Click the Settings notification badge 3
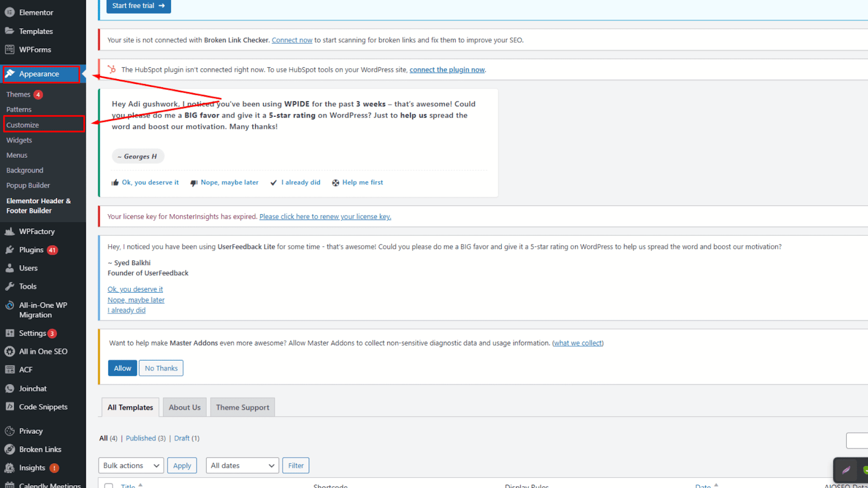Screen dimensions: 868x488 tap(52, 333)
